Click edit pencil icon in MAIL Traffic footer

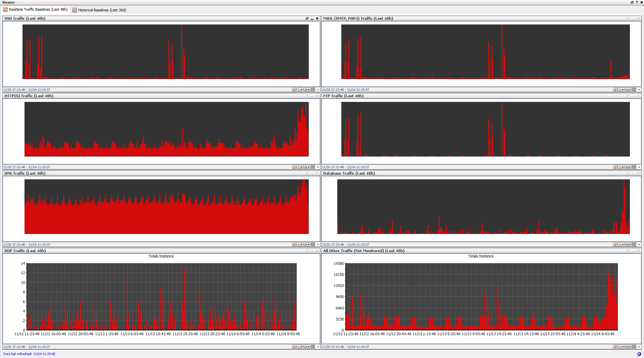click(615, 90)
